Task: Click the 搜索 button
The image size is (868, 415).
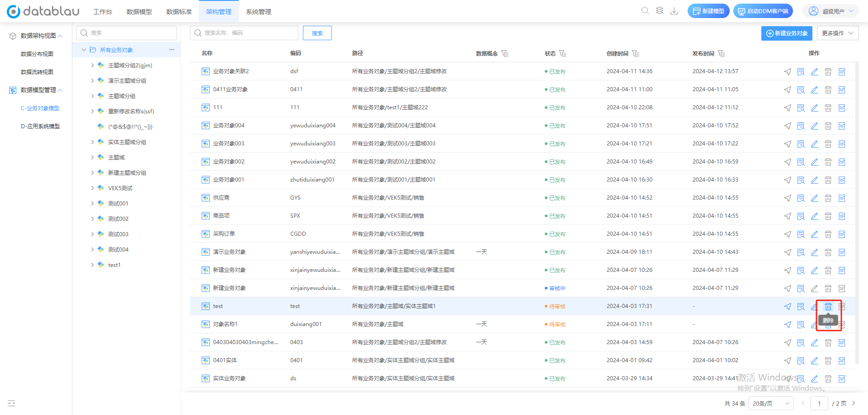Action: point(317,33)
